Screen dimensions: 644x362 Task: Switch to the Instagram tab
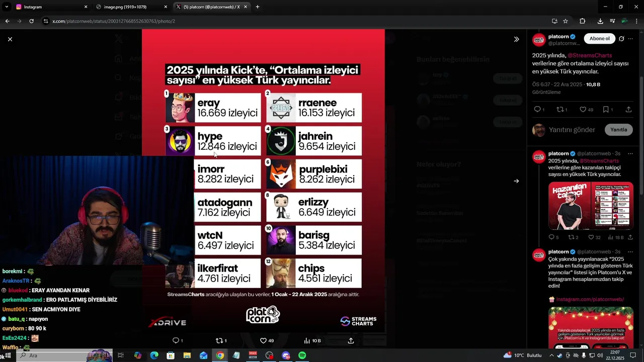[x=50, y=7]
